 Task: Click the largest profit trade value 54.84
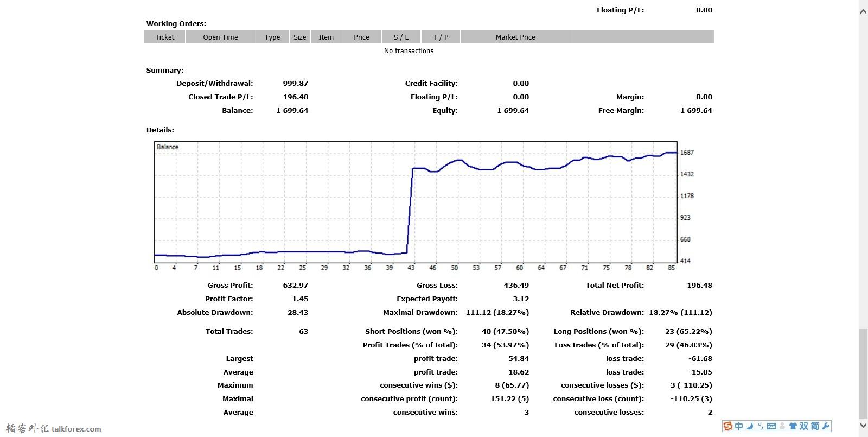click(519, 358)
